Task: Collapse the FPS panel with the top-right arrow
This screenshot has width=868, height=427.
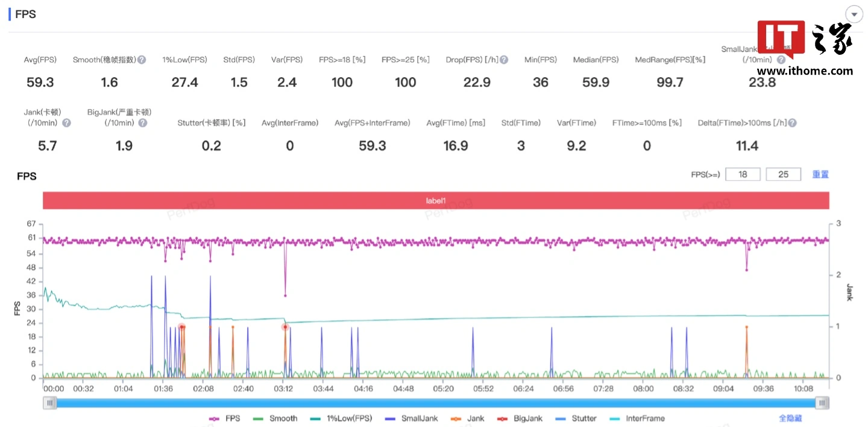Action: point(854,14)
